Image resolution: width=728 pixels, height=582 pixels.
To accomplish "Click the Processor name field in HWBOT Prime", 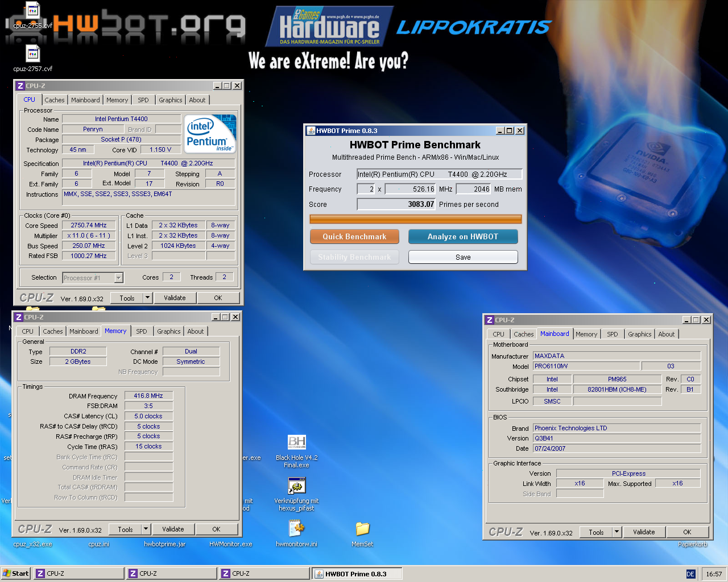I will [439, 174].
